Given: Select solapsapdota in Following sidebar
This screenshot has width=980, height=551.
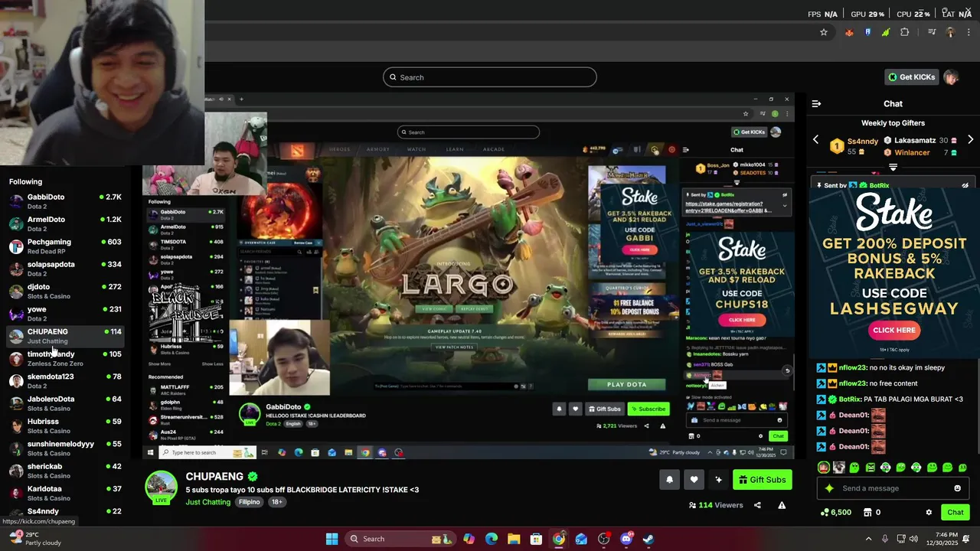Looking at the screenshot, I should [64, 269].
